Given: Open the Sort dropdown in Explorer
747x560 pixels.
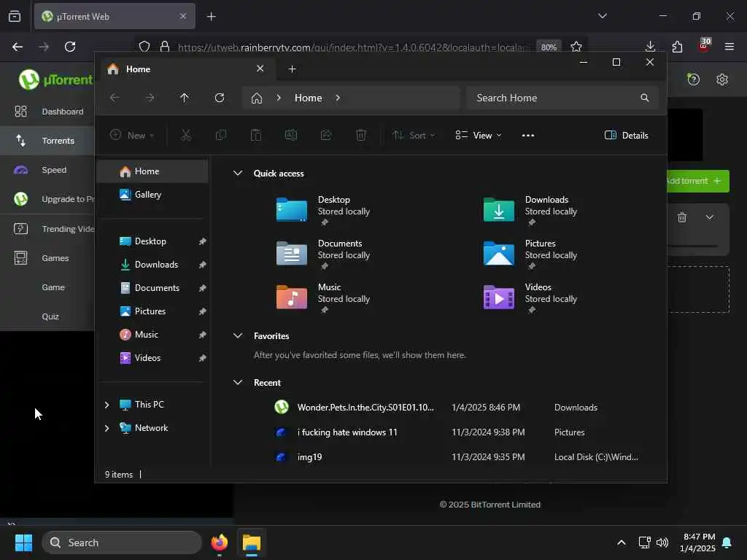Looking at the screenshot, I should [414, 135].
